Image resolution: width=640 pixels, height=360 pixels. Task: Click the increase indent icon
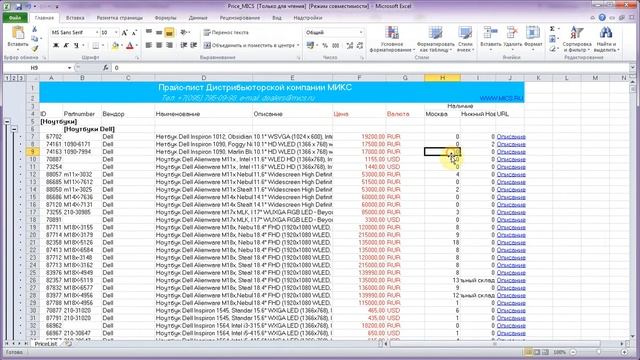coord(194,45)
